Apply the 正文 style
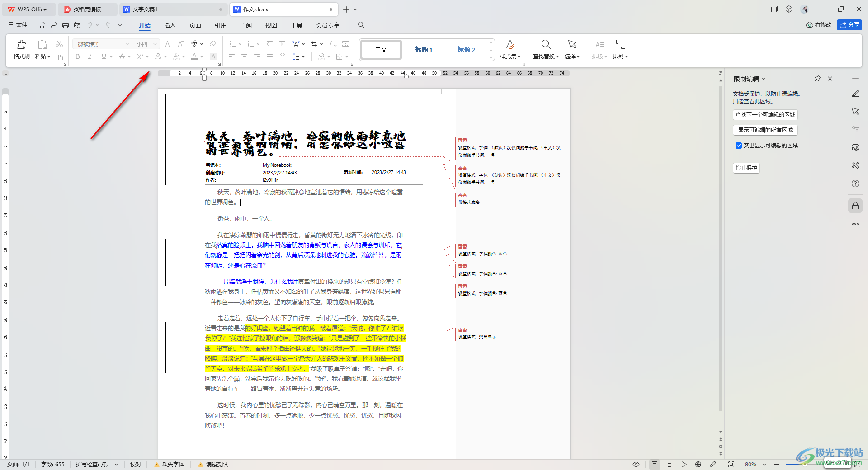The height and width of the screenshot is (470, 868). (x=381, y=50)
